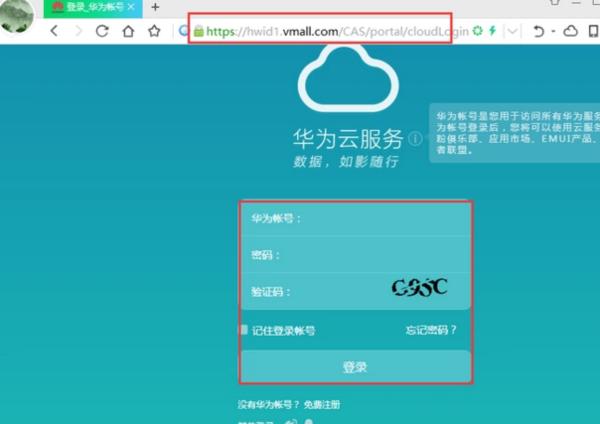Viewport: 600px width, 424px height.
Task: Open a new tab with the plus button
Action: coord(155,7)
